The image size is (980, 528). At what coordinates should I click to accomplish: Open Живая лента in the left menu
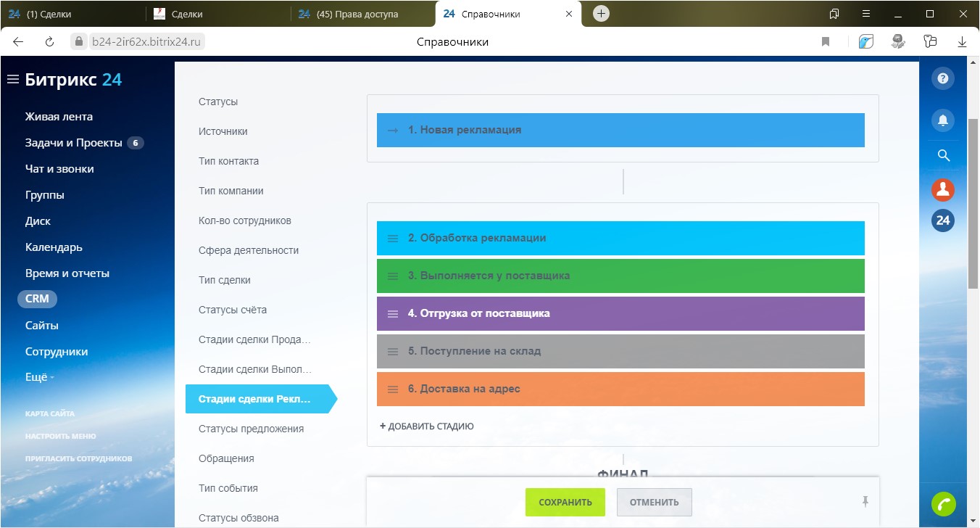click(x=59, y=117)
